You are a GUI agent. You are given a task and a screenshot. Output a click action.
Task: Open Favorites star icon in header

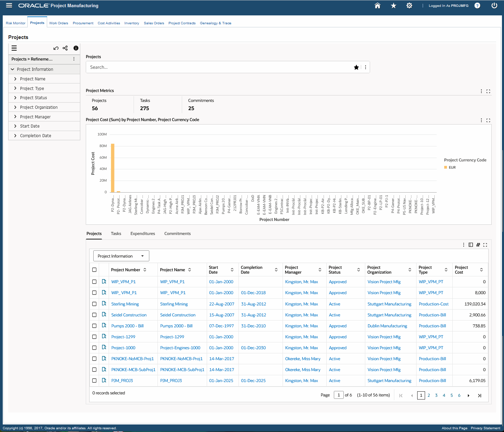click(x=394, y=5)
